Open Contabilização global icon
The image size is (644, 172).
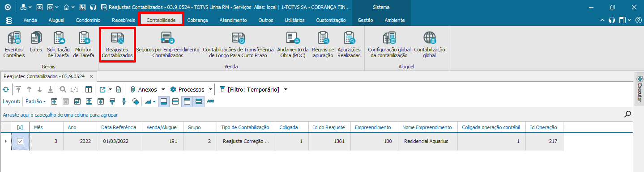pyautogui.click(x=430, y=45)
